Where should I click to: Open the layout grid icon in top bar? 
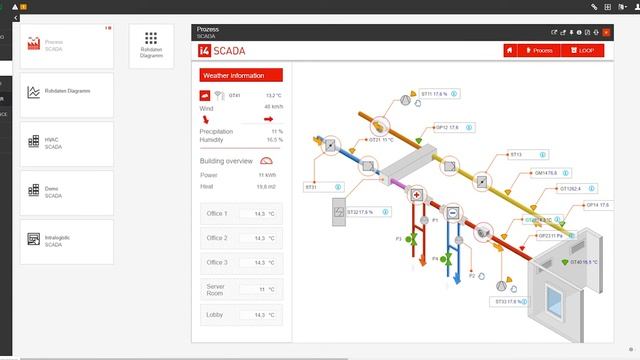point(608,7)
